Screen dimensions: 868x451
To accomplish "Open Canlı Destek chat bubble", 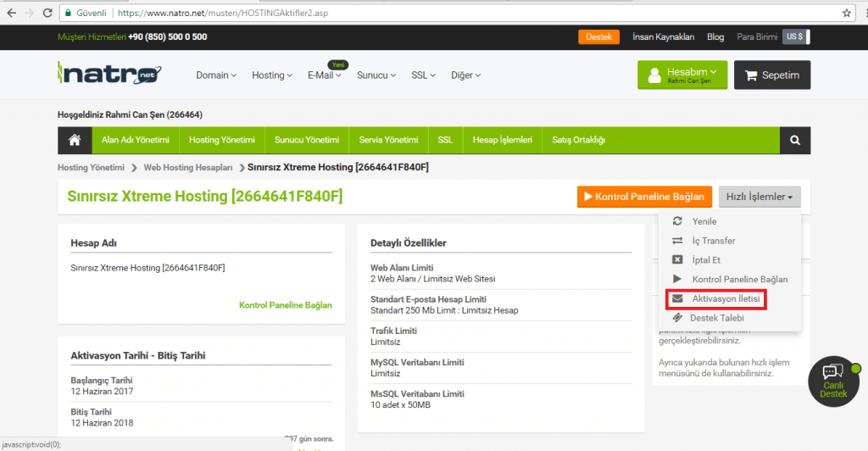I will [x=833, y=381].
